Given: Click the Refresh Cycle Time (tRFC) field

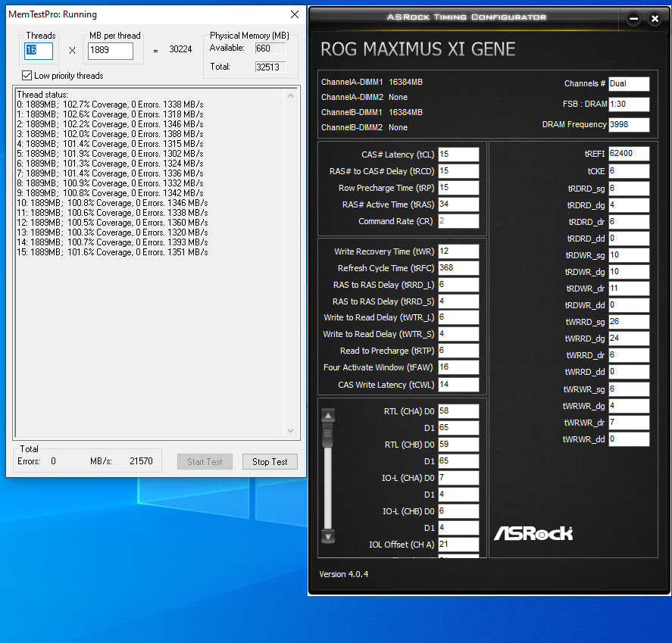Looking at the screenshot, I should pyautogui.click(x=458, y=268).
